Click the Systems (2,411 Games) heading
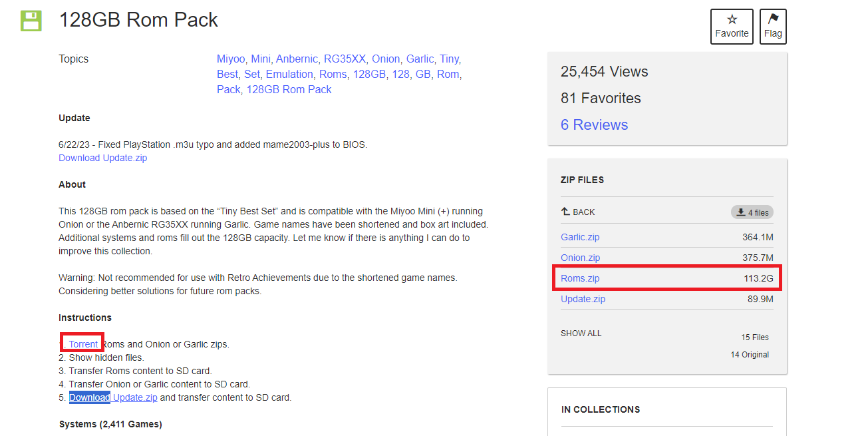 pyautogui.click(x=110, y=424)
